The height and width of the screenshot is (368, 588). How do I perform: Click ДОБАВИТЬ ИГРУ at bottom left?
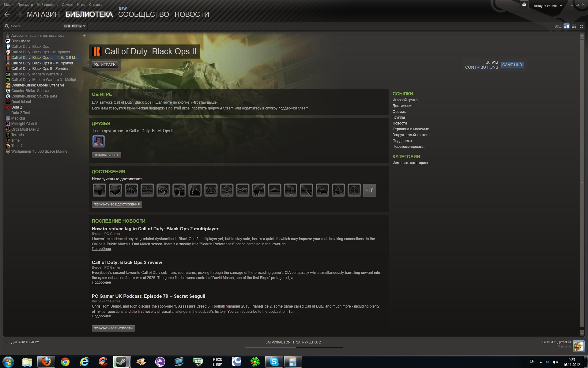[x=23, y=342]
